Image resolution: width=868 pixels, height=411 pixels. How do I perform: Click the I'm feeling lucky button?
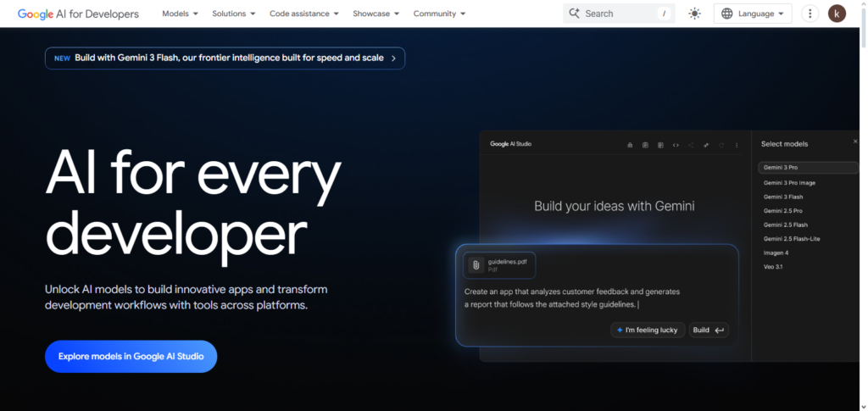pos(648,330)
